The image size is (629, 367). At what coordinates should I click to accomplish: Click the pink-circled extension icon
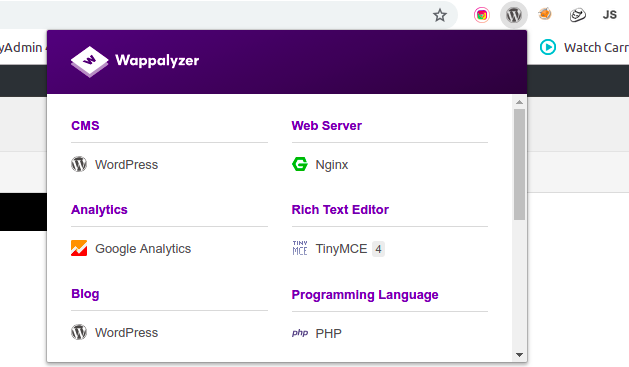coord(481,15)
